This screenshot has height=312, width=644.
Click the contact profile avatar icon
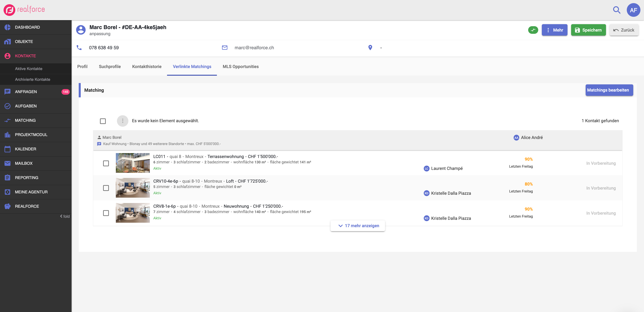(x=81, y=30)
